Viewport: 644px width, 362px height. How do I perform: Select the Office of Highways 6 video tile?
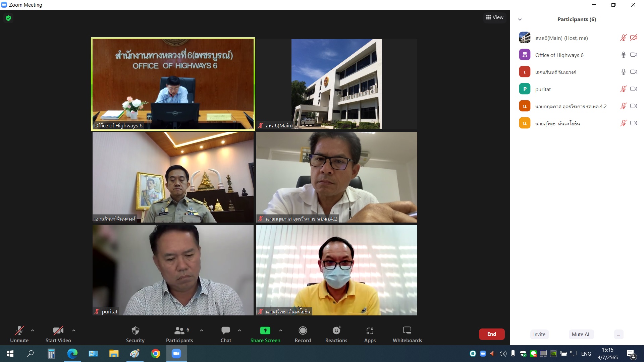[x=173, y=84]
